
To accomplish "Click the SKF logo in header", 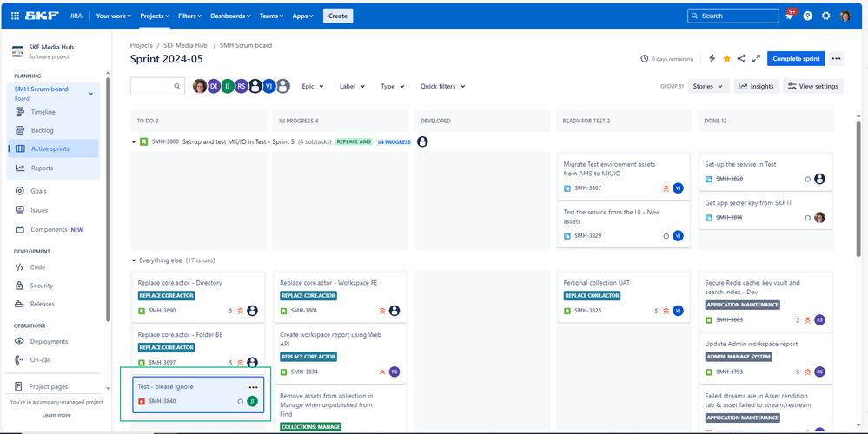I will tap(42, 16).
